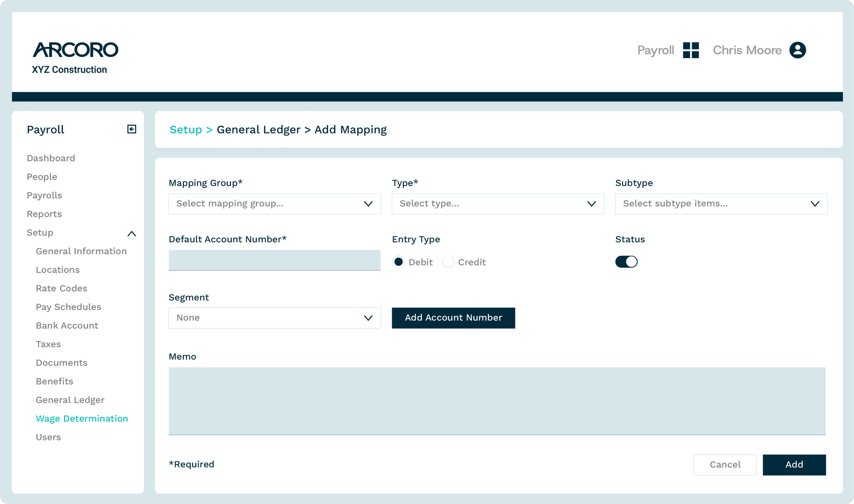
Task: Open Locations under Setup
Action: [x=58, y=270]
